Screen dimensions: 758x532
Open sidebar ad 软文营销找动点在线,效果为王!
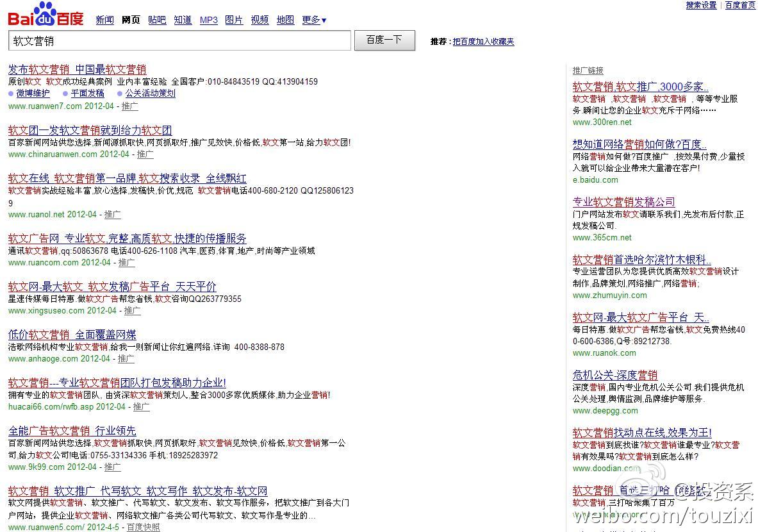[642, 433]
